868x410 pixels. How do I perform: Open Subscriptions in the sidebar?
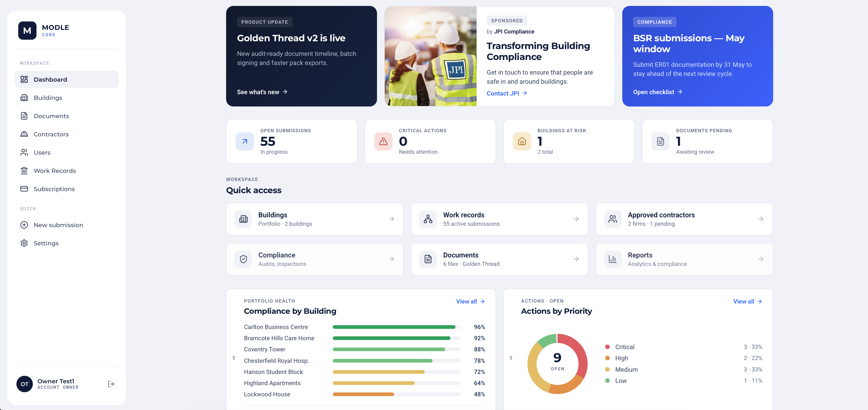[66, 189]
